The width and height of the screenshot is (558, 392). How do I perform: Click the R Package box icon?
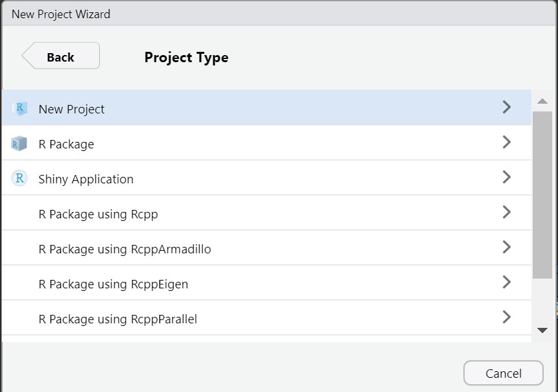(19, 144)
